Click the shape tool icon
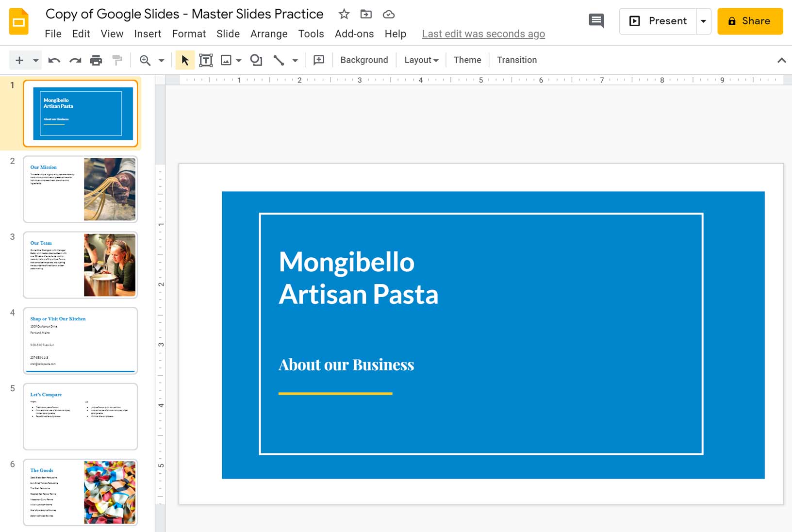 [256, 60]
